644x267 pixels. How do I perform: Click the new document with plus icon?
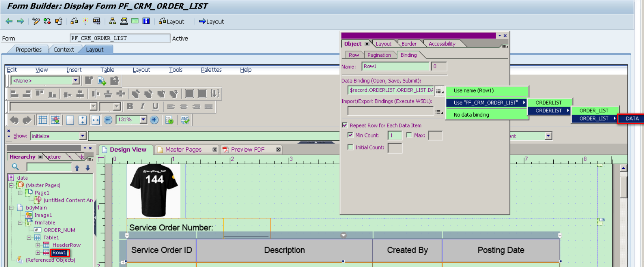(x=102, y=80)
